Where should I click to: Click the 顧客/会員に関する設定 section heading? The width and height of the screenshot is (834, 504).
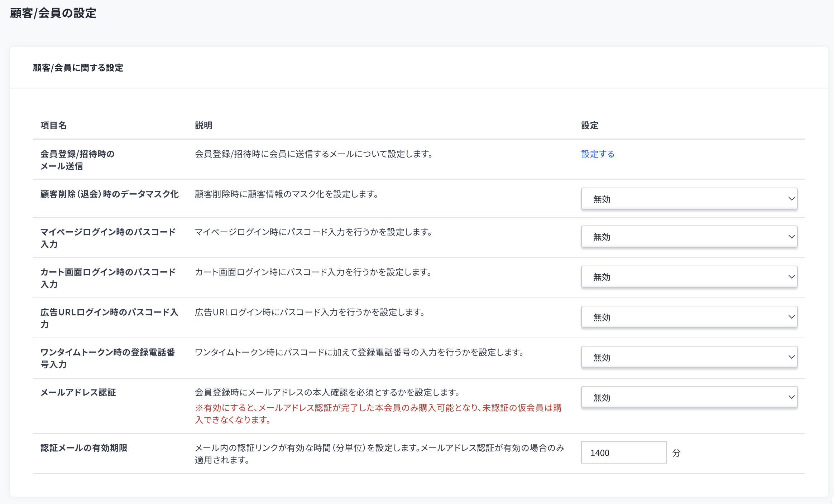coord(78,68)
